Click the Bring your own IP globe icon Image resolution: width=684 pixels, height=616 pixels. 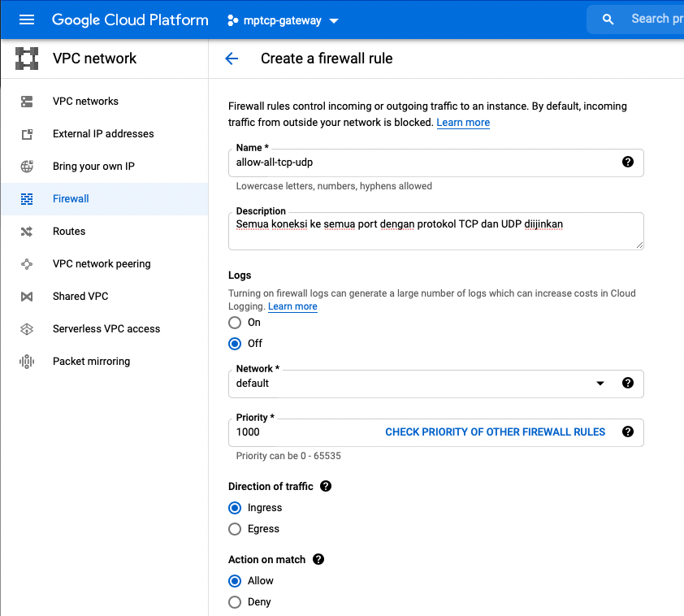click(x=27, y=167)
